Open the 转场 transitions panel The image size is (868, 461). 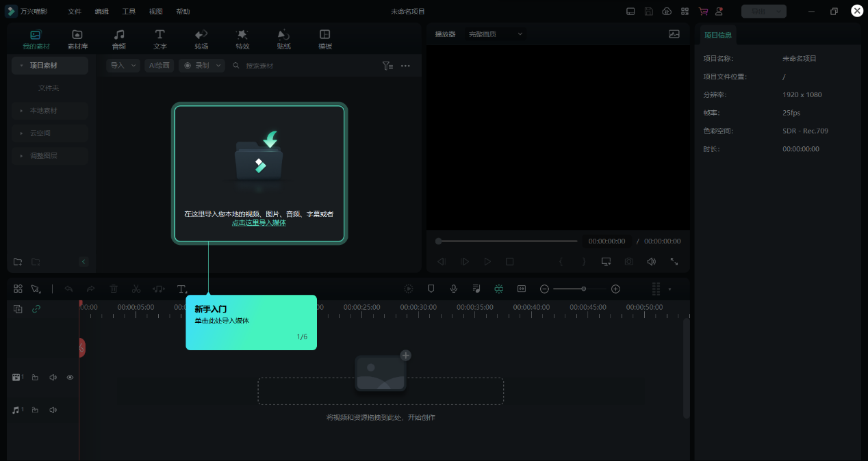click(201, 39)
